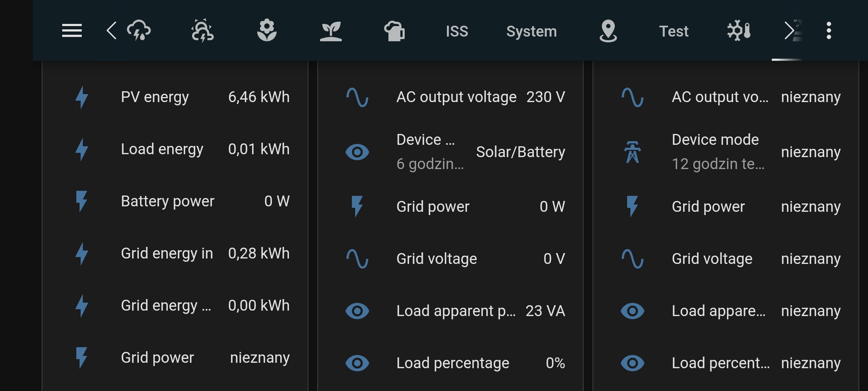Click transmission tower icon for Device mode
The width and height of the screenshot is (868, 391).
click(x=632, y=152)
